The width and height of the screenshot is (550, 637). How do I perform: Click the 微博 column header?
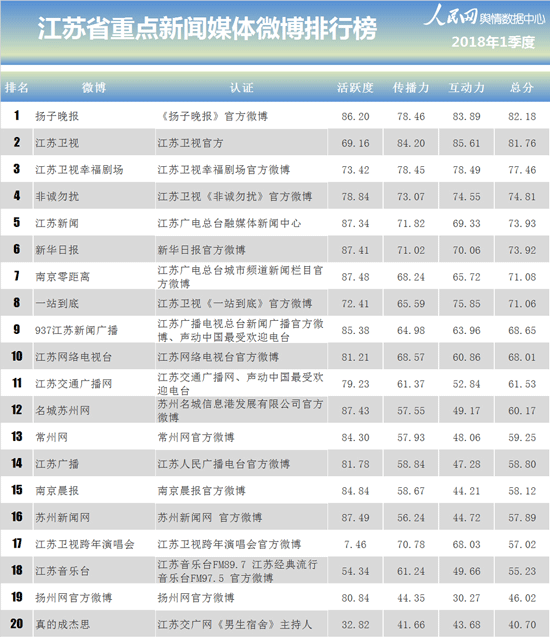coord(94,87)
